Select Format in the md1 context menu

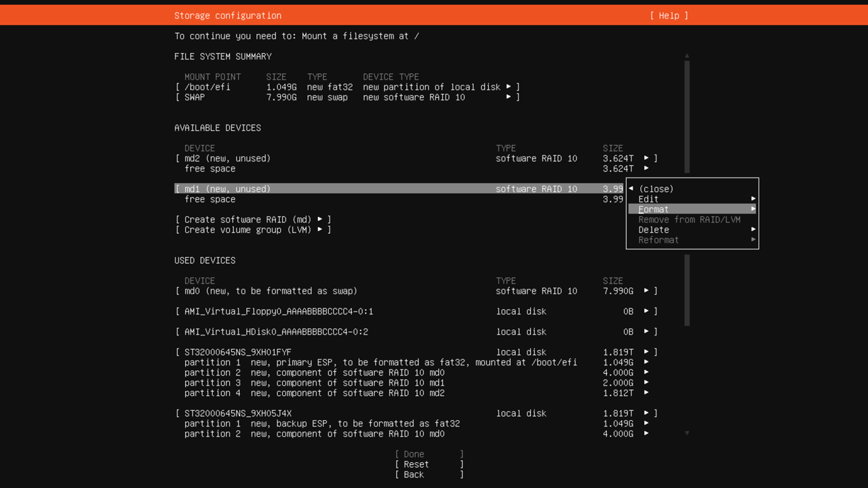[692, 209]
